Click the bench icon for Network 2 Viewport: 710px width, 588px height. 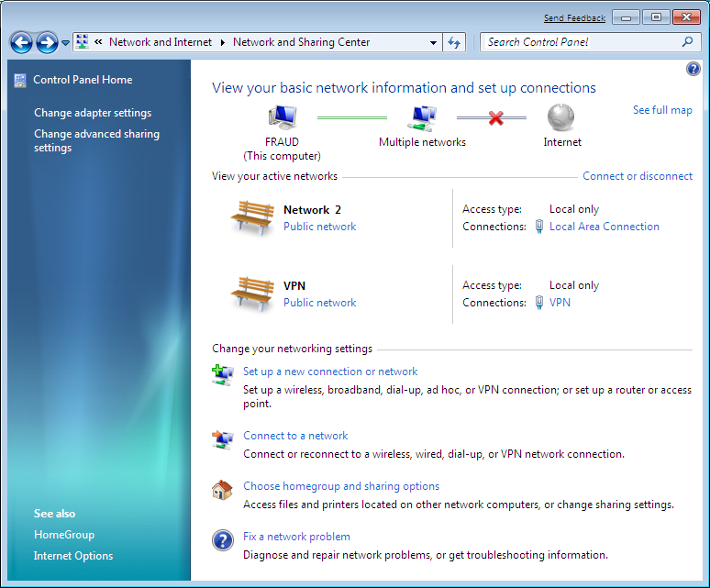click(x=252, y=218)
